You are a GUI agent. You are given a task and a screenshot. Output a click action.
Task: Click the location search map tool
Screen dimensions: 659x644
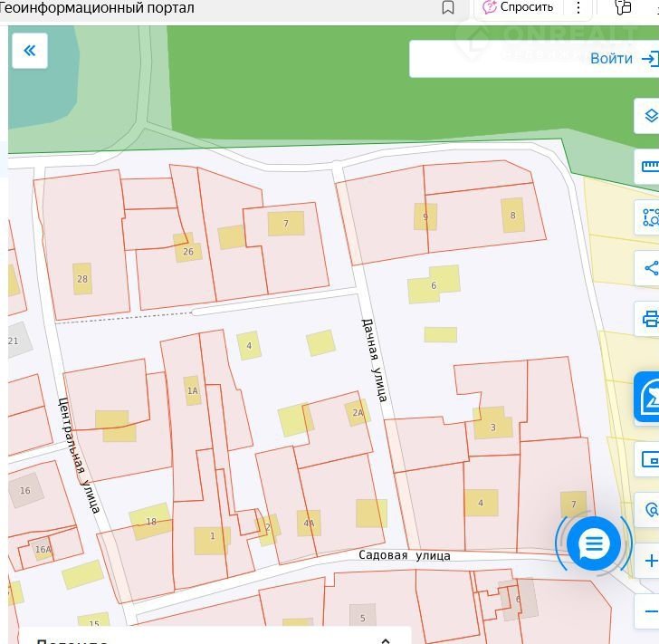click(650, 507)
